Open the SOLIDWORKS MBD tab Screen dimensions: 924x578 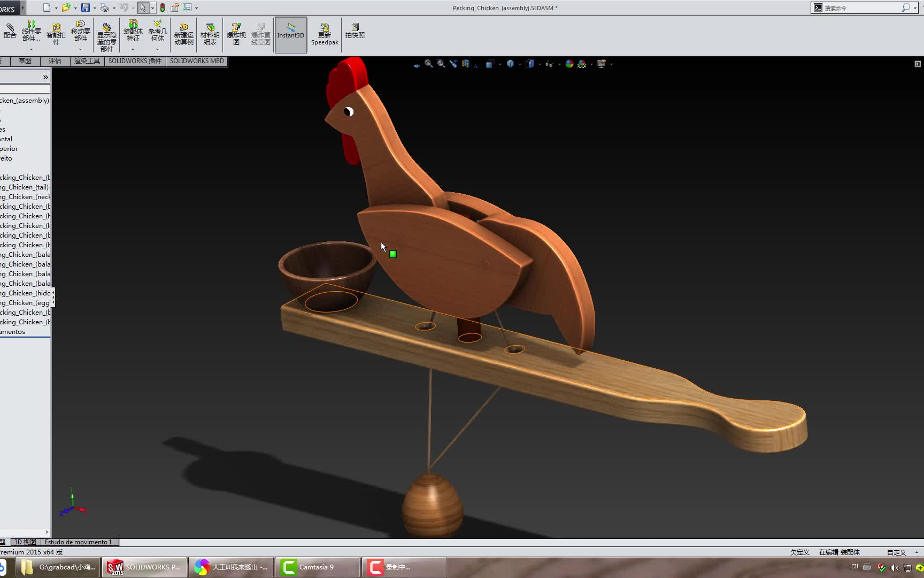point(197,61)
